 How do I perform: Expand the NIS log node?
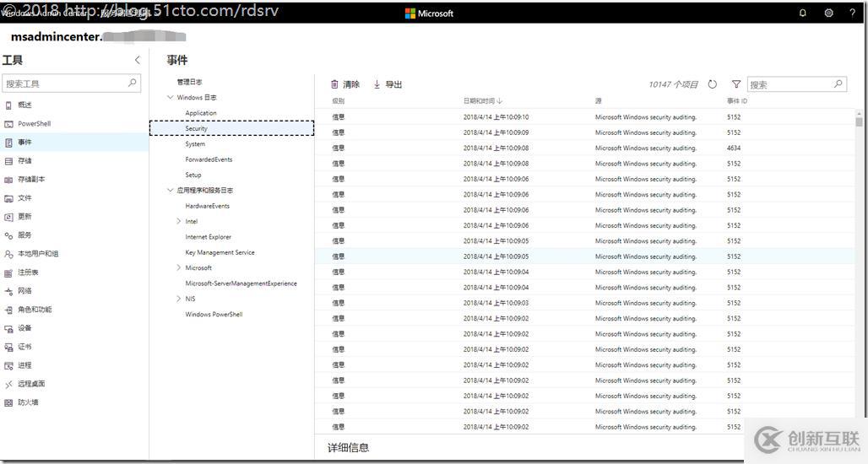tap(178, 299)
